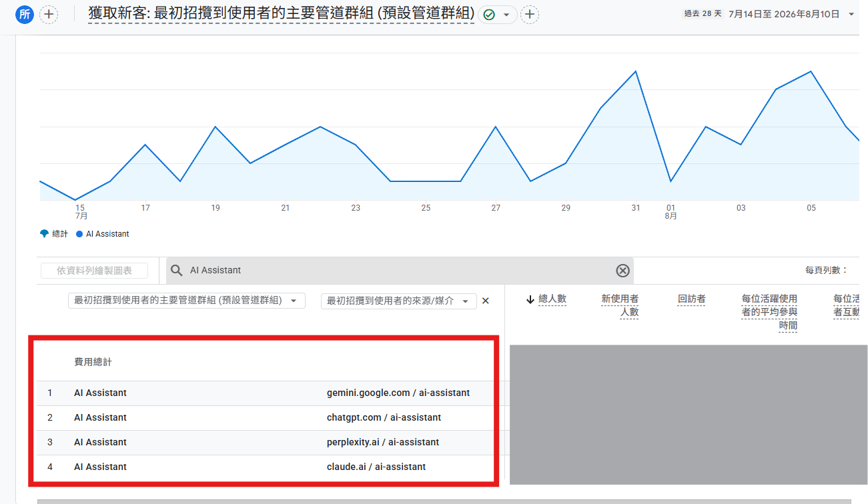Click the 新使用者人數 column header

click(x=620, y=305)
